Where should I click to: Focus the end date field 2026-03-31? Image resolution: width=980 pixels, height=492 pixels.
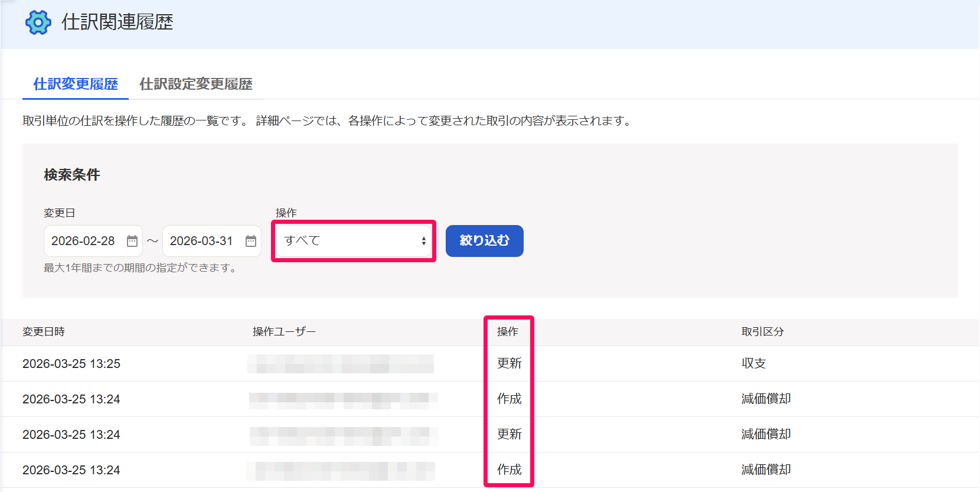pos(211,241)
